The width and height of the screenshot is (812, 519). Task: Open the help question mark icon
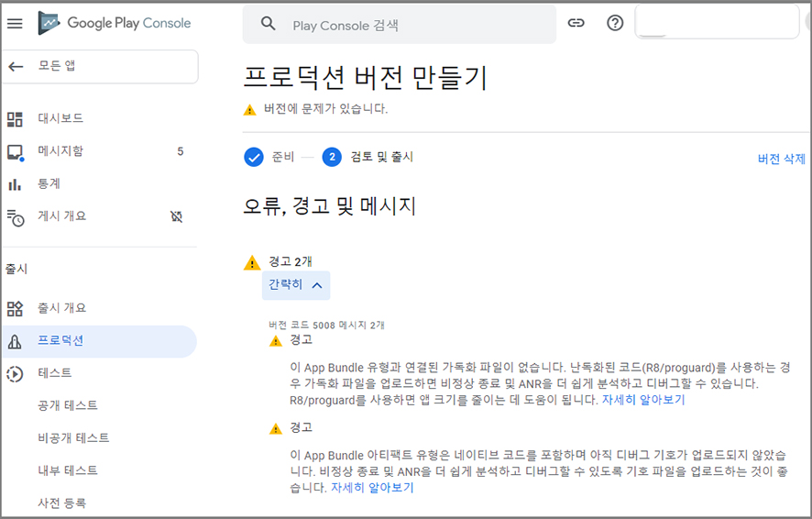[615, 24]
